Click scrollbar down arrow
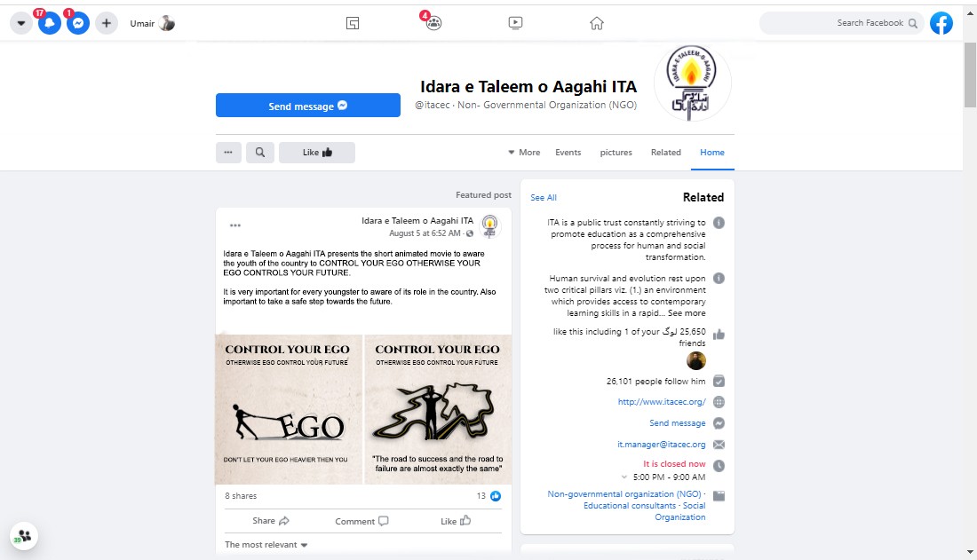The height and width of the screenshot is (560, 977). click(x=970, y=552)
